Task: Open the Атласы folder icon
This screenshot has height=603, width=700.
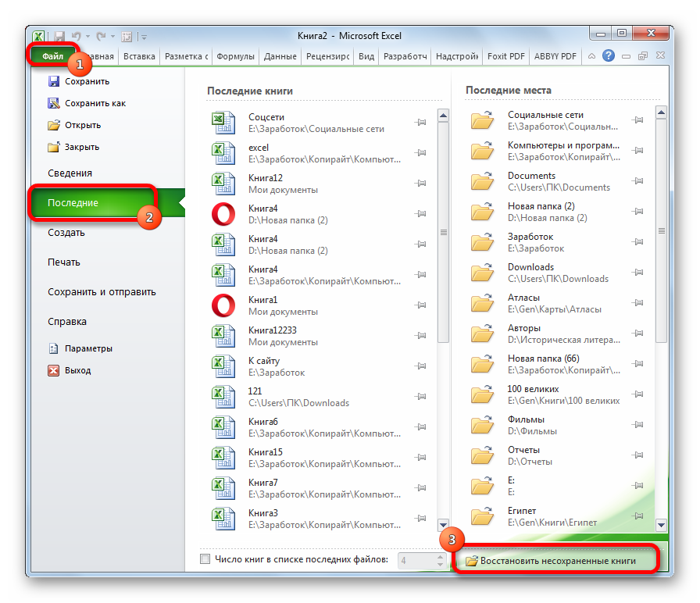Action: (482, 302)
